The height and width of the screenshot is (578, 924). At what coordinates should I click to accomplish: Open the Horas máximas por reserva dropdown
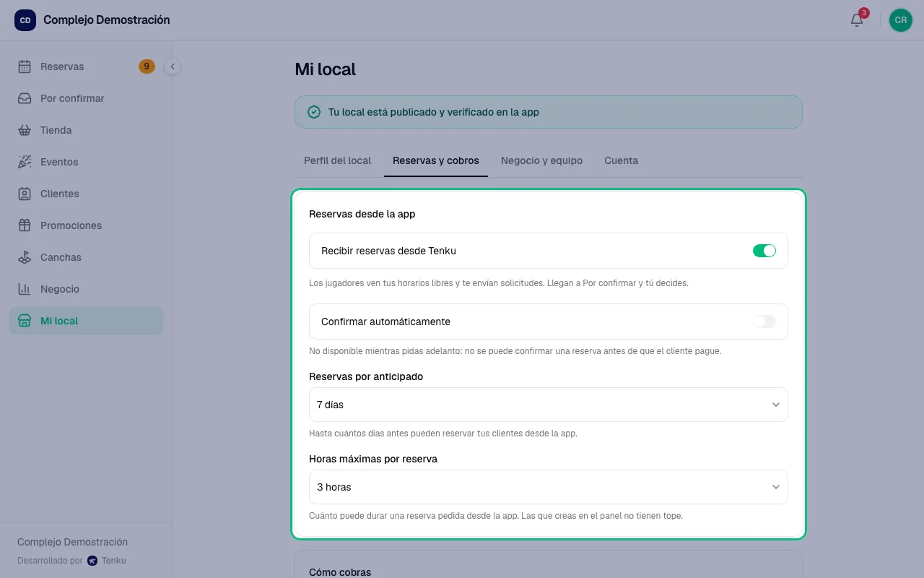[x=549, y=487]
